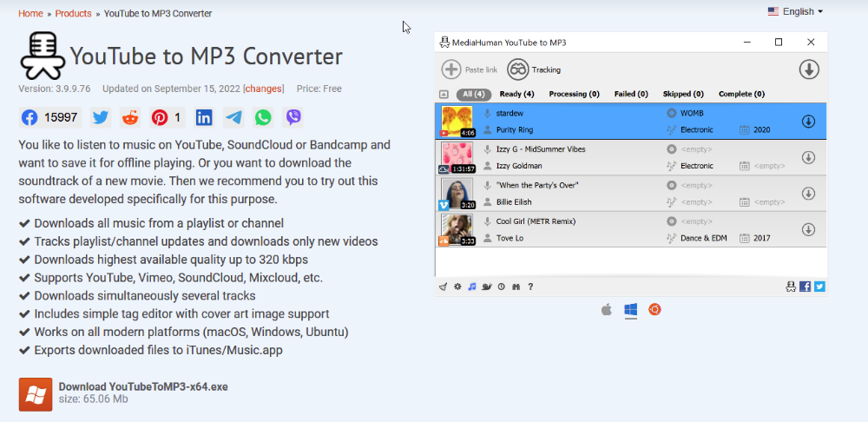The width and height of the screenshot is (868, 422).
Task: Open Tracking with the binoculars icon
Action: coord(517,69)
